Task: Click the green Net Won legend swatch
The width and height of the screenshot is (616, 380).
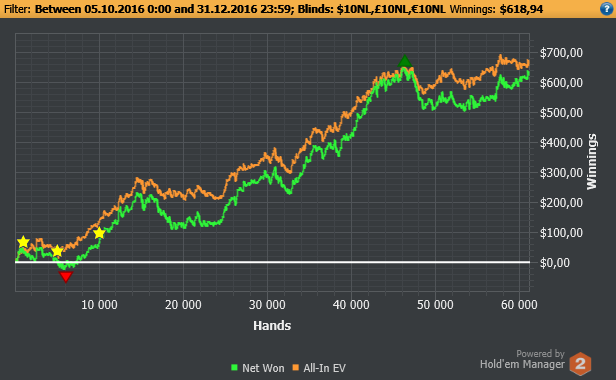Action: click(x=235, y=368)
